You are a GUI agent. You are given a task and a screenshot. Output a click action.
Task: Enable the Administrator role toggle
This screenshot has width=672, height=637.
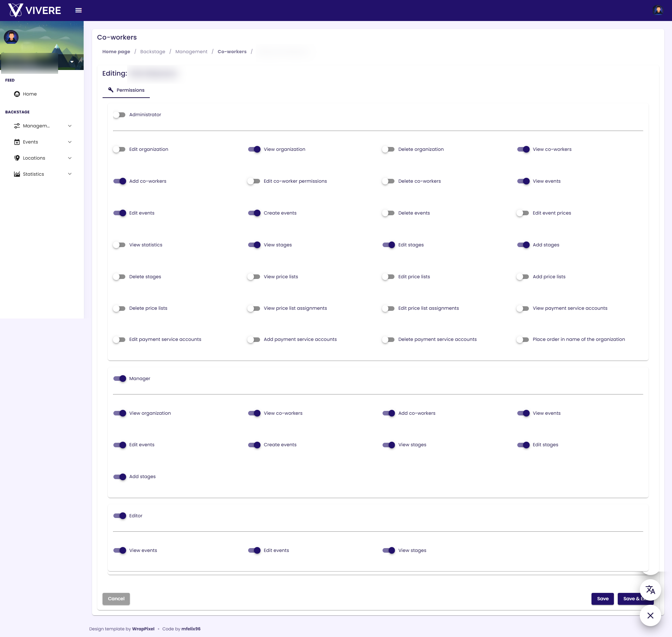pyautogui.click(x=119, y=115)
